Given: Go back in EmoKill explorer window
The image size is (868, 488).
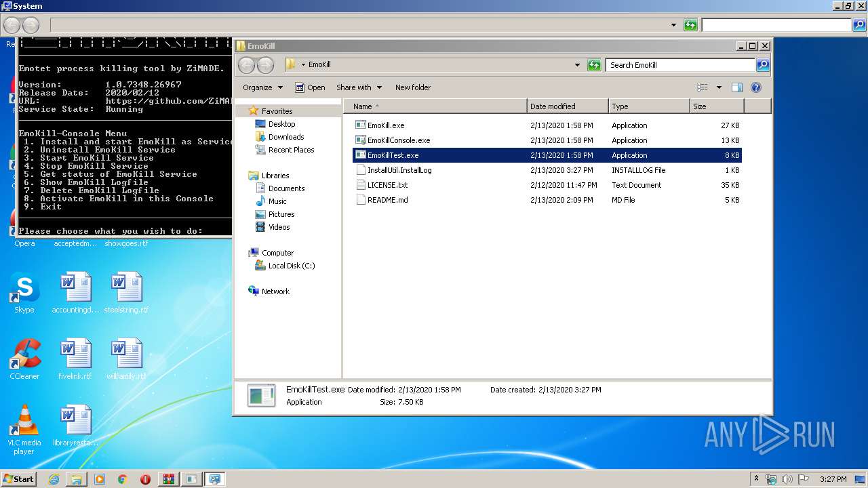Looking at the screenshot, I should click(x=247, y=65).
